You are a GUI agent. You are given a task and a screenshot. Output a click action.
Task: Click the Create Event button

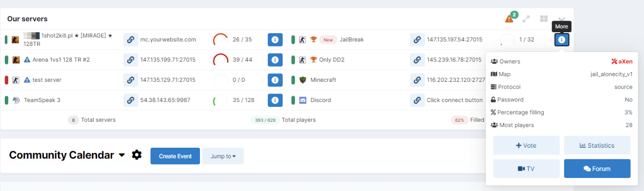click(x=175, y=156)
